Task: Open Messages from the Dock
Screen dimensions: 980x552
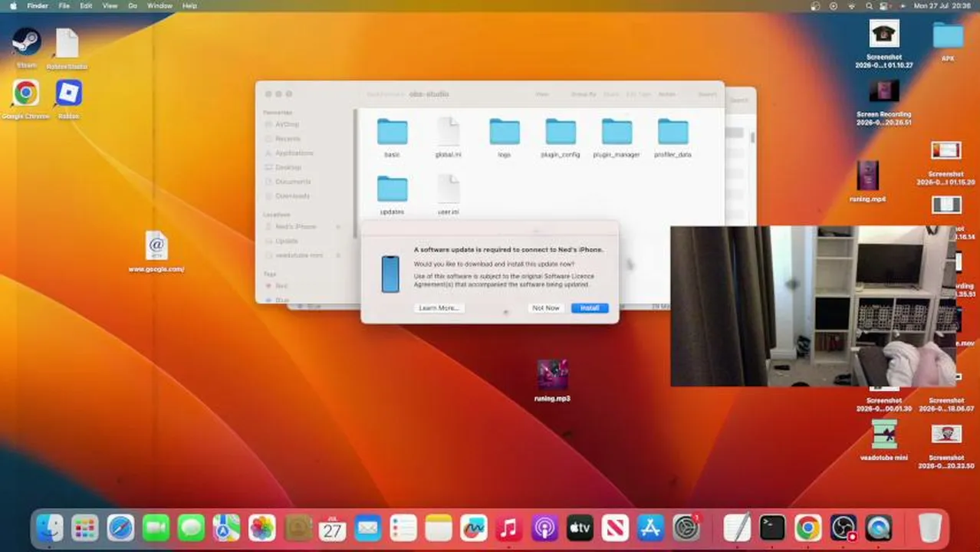Action: point(191,527)
